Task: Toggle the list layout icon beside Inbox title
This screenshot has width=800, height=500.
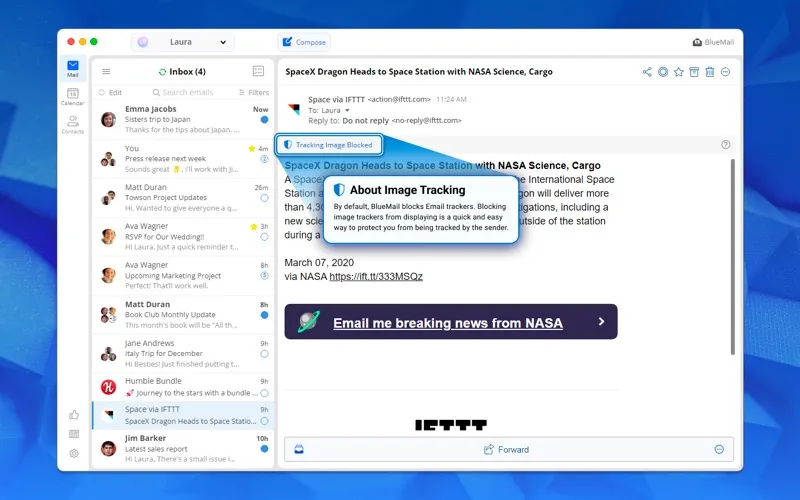Action: [x=258, y=71]
